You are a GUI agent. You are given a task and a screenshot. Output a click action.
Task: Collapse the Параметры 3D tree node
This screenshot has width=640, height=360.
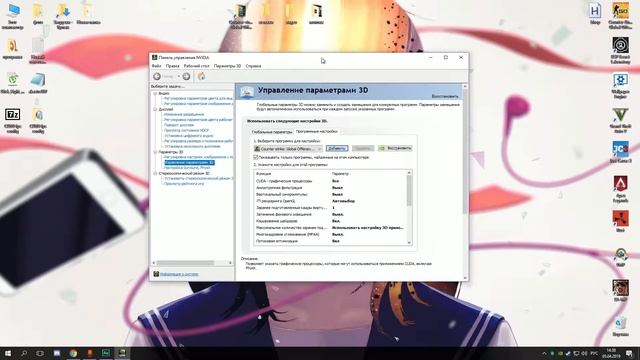point(155,152)
